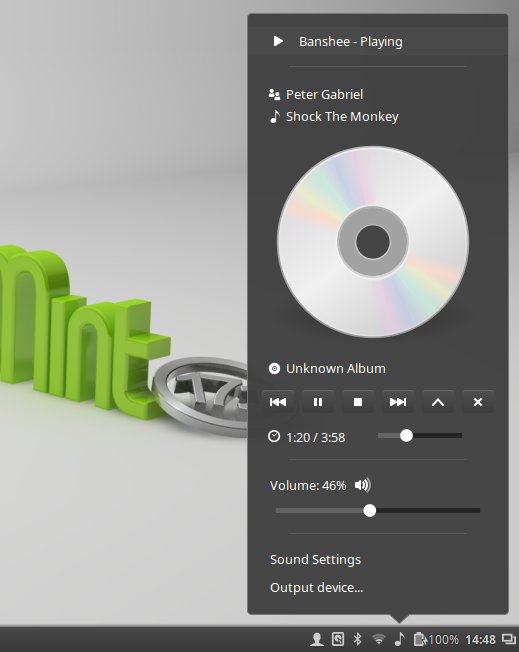Open Sound Settings

pos(315,559)
